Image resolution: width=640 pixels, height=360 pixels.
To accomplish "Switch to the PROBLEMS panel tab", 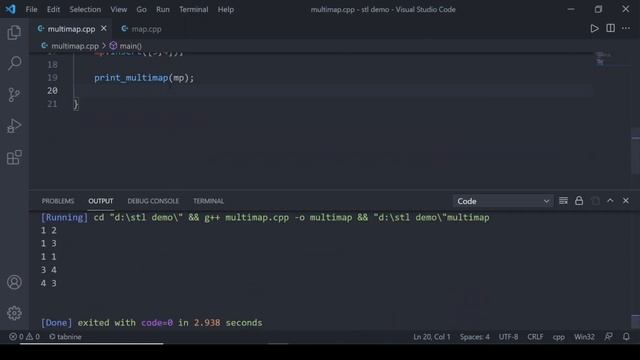I will click(58, 201).
